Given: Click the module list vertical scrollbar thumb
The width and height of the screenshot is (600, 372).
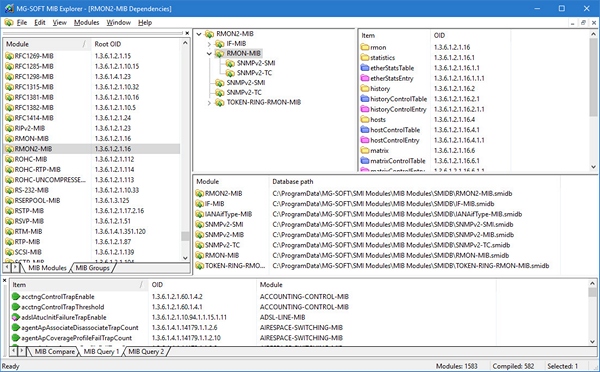Looking at the screenshot, I should (x=185, y=236).
